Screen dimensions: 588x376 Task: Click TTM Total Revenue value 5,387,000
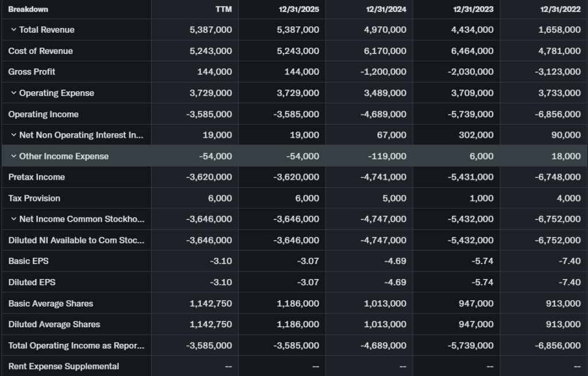211,30
